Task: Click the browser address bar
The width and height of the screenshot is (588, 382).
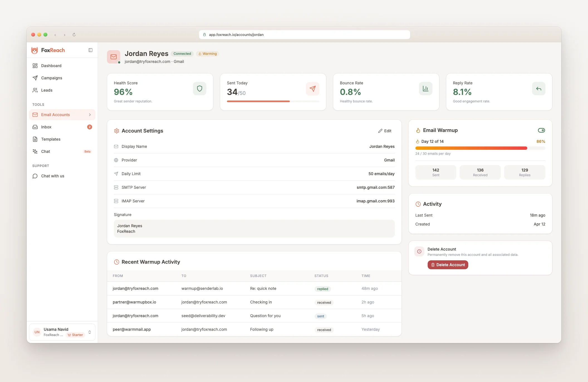Action: (x=304, y=35)
